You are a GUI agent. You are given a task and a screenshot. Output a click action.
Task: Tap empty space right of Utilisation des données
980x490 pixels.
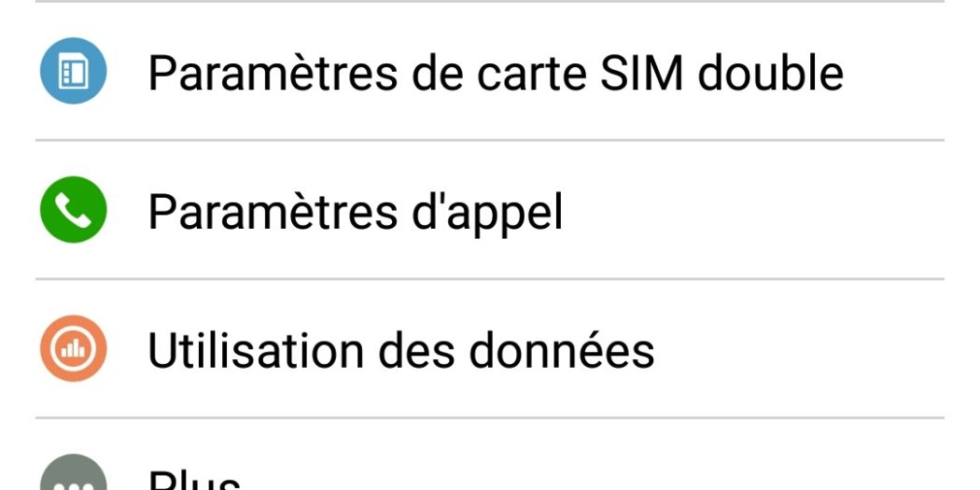pyautogui.click(x=803, y=350)
